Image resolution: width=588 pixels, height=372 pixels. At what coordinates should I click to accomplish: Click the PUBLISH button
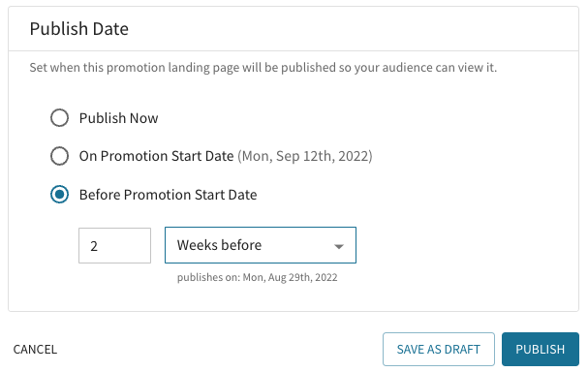(x=541, y=349)
